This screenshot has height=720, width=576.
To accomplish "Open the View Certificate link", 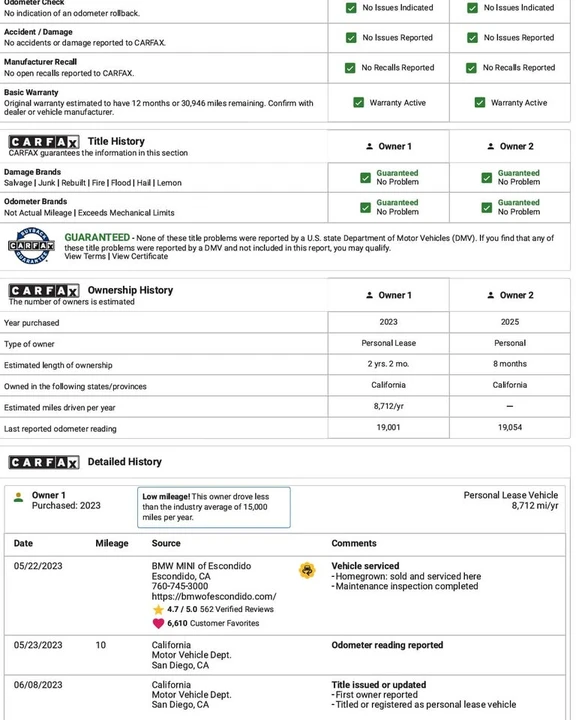I will [x=140, y=257].
